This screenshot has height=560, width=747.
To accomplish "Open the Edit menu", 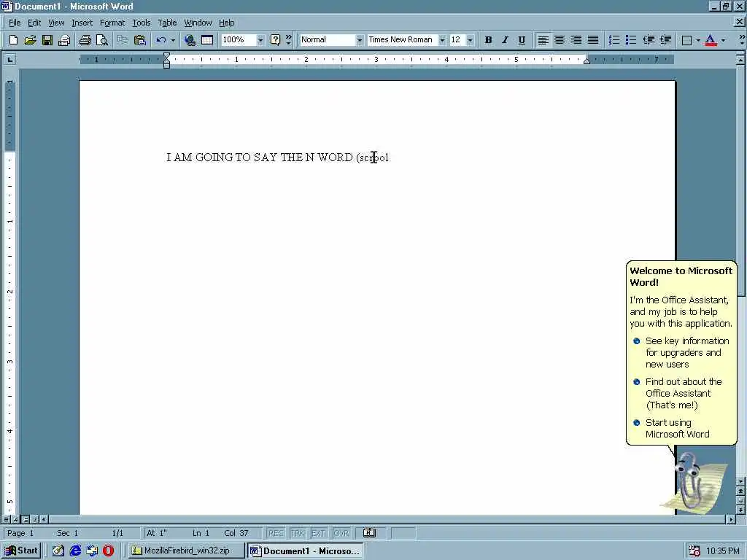I will coord(34,23).
